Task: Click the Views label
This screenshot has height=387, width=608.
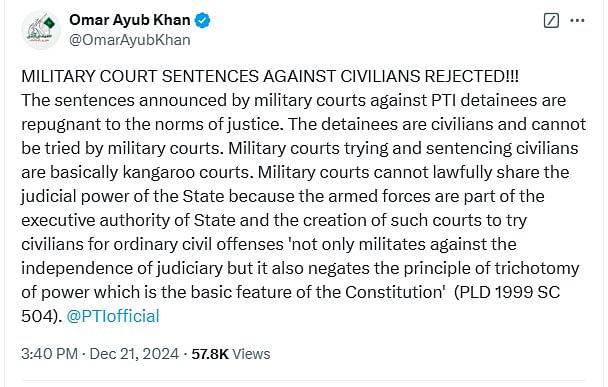Action: pyautogui.click(x=251, y=354)
